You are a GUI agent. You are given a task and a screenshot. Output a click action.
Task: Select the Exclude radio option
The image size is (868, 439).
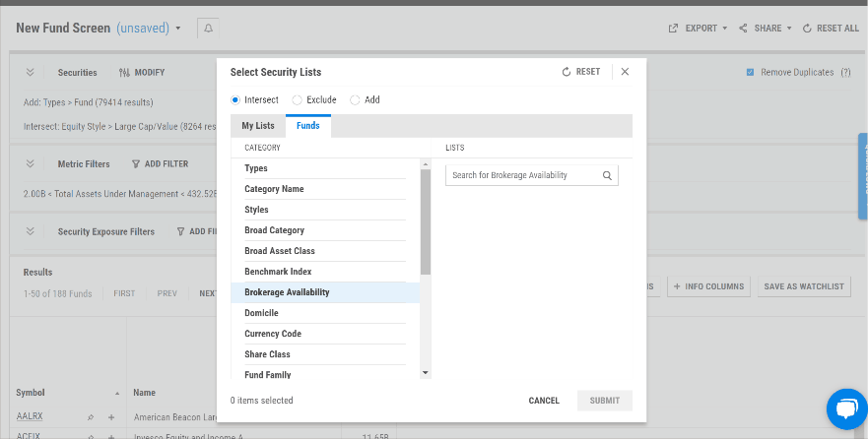298,100
